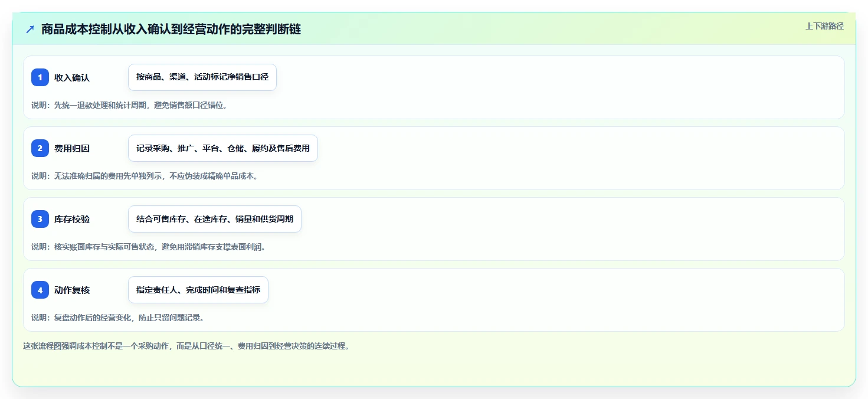Click the arrow icon beside the flowchart title
Image resolution: width=868 pixels, height=399 pixels.
point(30,30)
